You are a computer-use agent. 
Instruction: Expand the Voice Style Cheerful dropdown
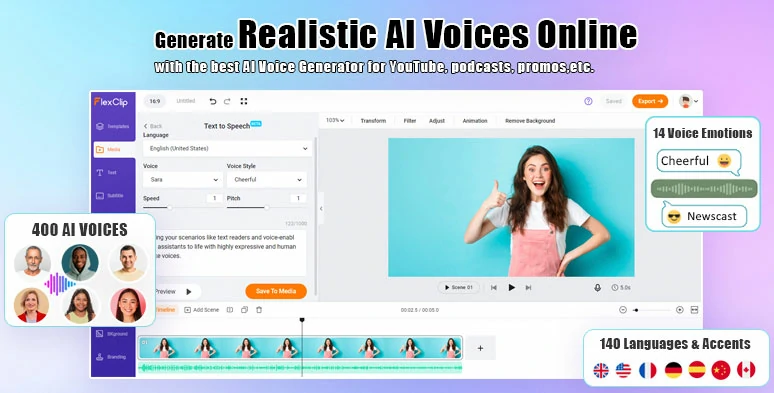coord(267,180)
